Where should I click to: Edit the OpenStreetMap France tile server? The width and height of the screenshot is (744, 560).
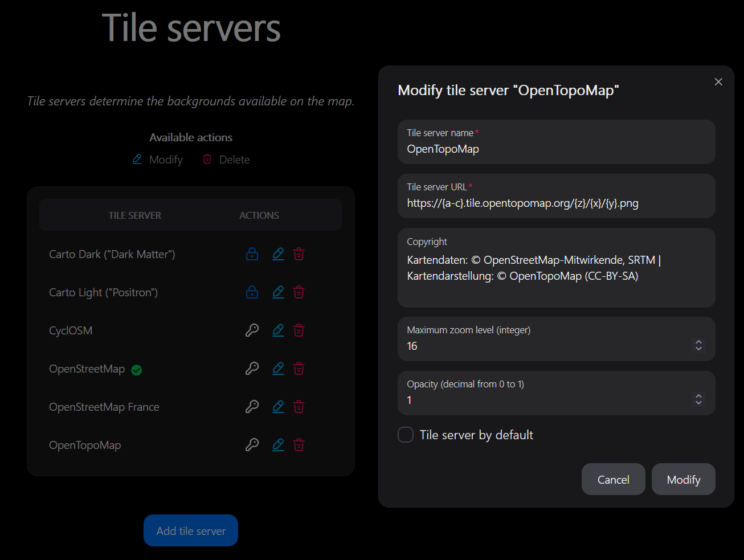[x=278, y=407]
